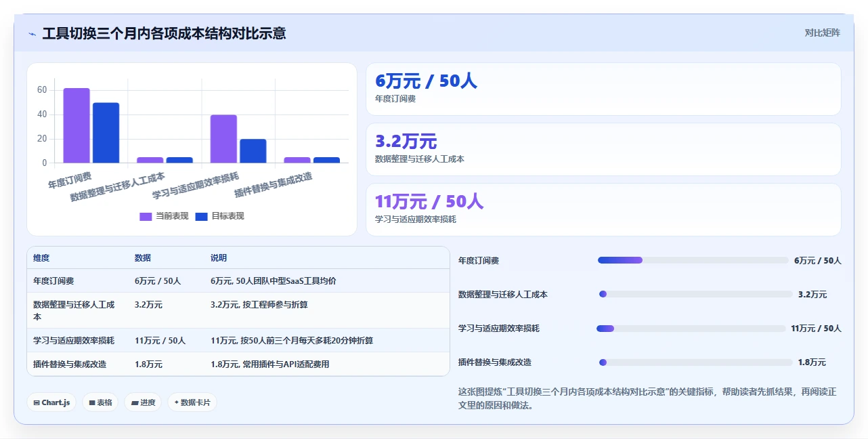Click the 数据卡片 tag chip
This screenshot has width=868, height=439.
point(192,402)
